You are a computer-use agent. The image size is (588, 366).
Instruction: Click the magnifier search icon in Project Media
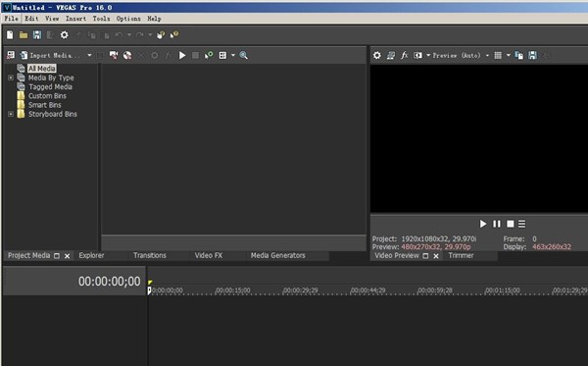[243, 56]
